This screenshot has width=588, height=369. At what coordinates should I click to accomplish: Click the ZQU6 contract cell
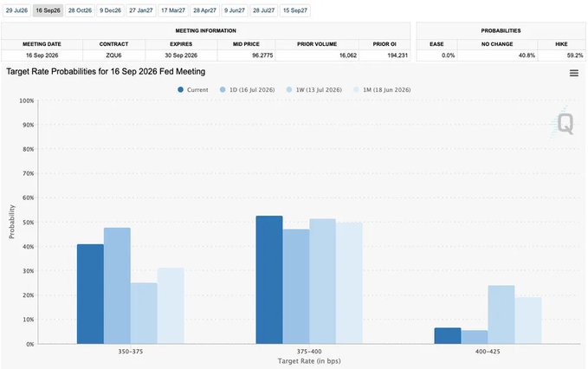click(x=113, y=55)
